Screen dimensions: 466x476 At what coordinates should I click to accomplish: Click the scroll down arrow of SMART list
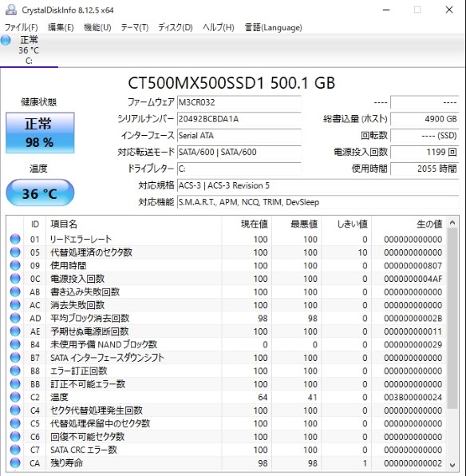[452, 465]
